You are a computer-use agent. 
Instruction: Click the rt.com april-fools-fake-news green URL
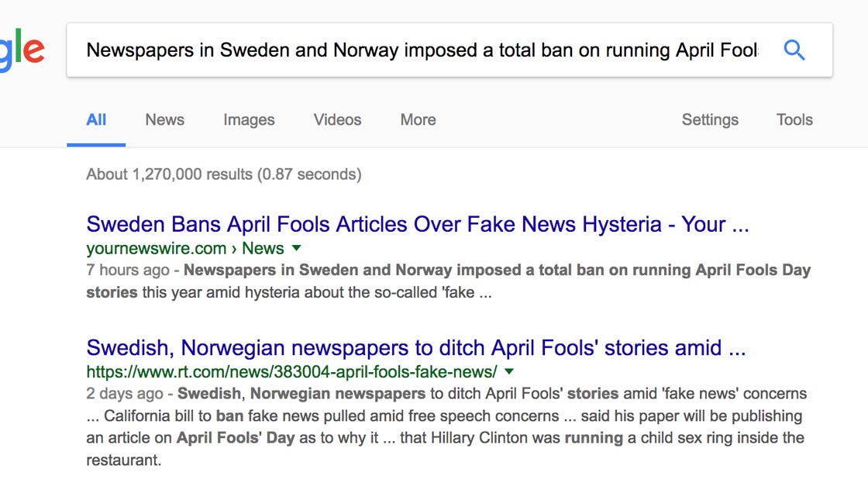pos(291,372)
